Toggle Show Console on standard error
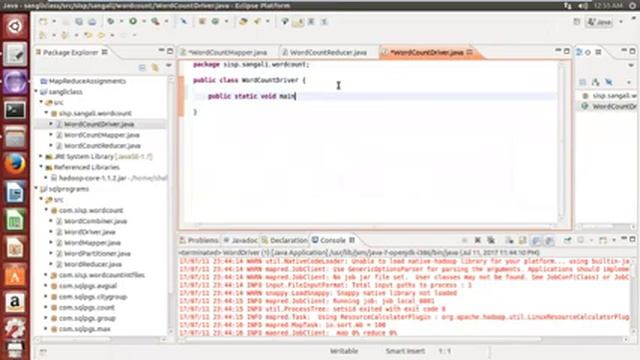 pyautogui.click(x=550, y=241)
